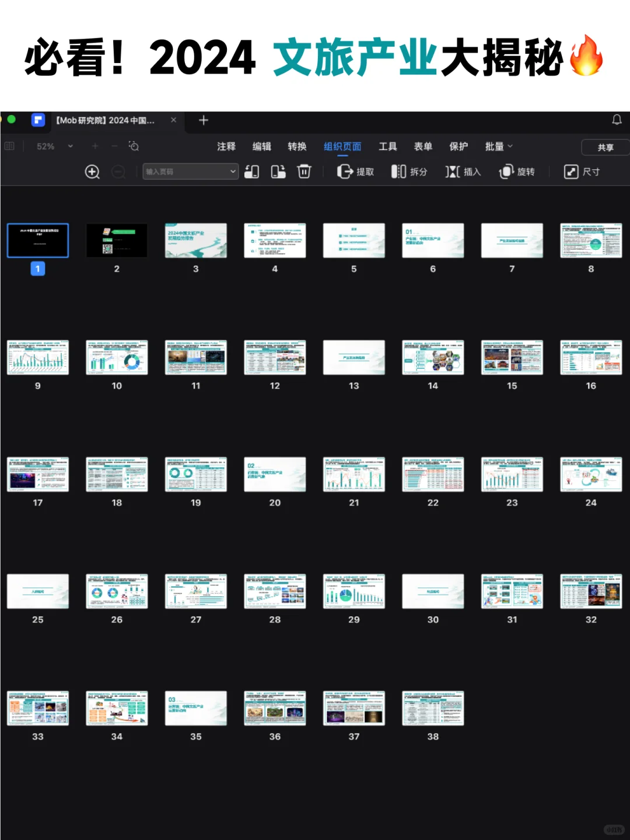The image size is (630, 840).
Task: Select page 27 thumbnail
Action: click(x=196, y=591)
